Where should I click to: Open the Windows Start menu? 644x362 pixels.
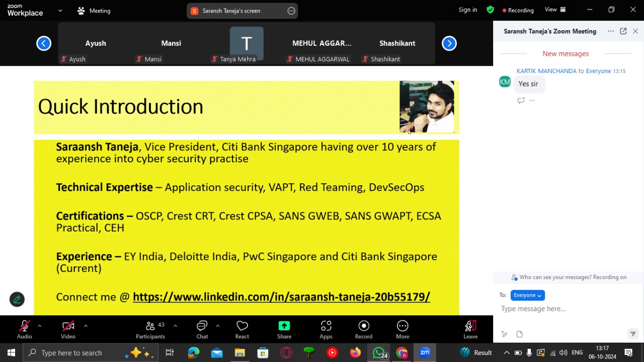coord(11,352)
